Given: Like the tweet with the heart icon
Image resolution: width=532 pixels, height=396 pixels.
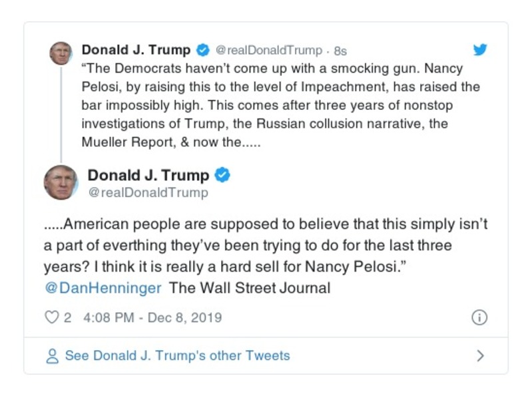Looking at the screenshot, I should 51,317.
